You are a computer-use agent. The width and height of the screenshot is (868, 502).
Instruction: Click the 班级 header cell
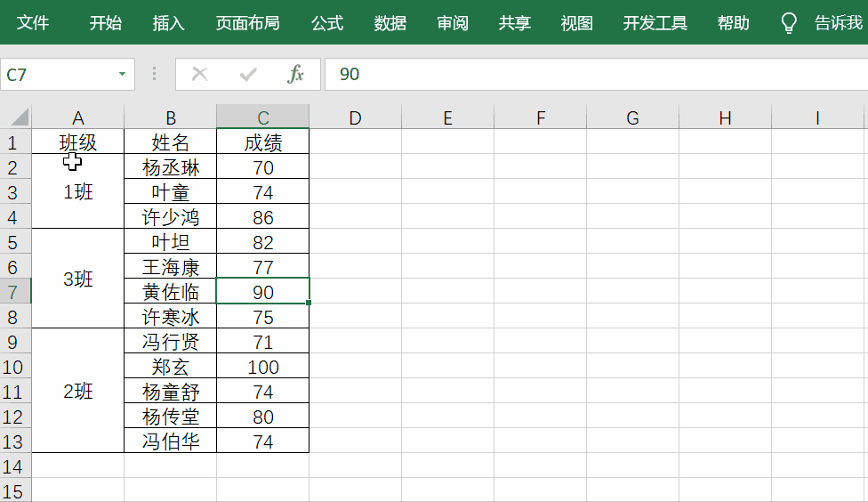78,142
